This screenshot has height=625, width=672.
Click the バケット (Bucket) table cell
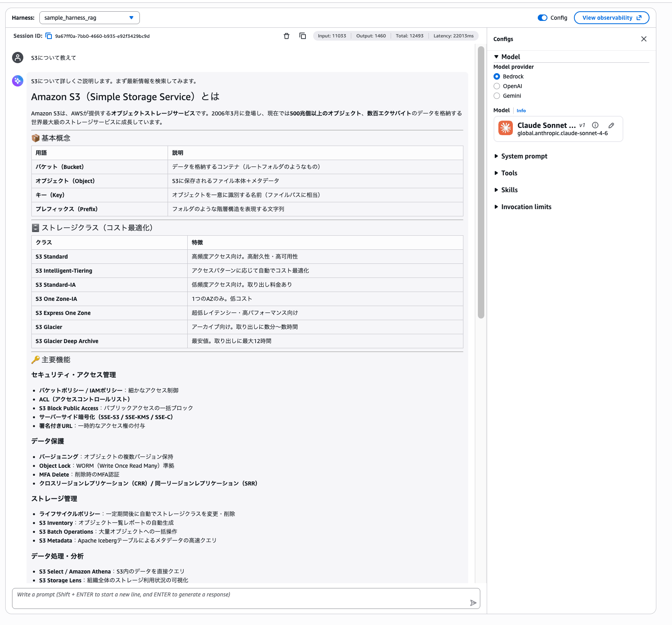(x=99, y=167)
